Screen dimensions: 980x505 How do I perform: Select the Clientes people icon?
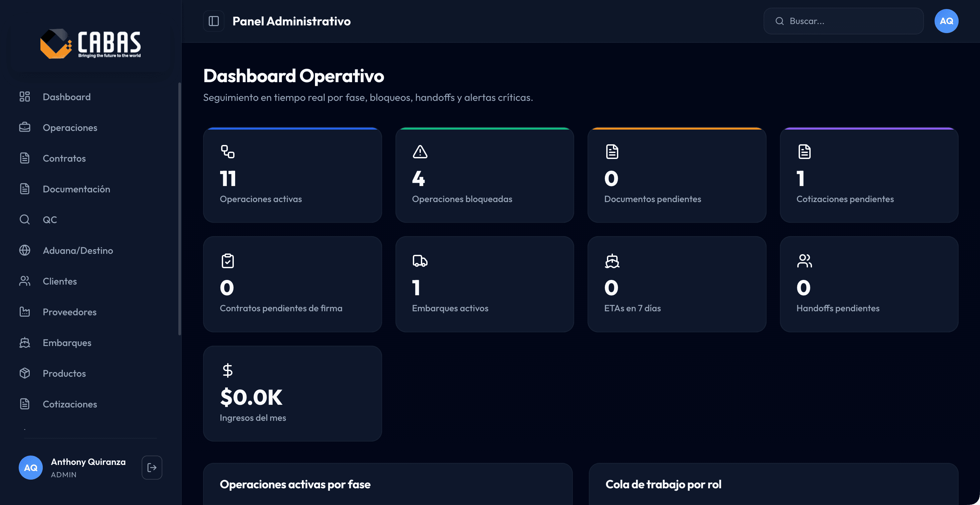pyautogui.click(x=25, y=281)
